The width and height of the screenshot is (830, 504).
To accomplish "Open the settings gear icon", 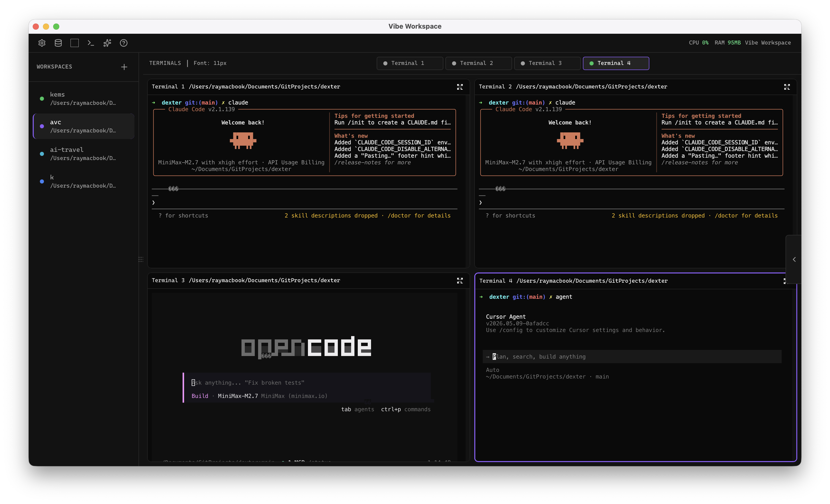I will click(x=42, y=43).
